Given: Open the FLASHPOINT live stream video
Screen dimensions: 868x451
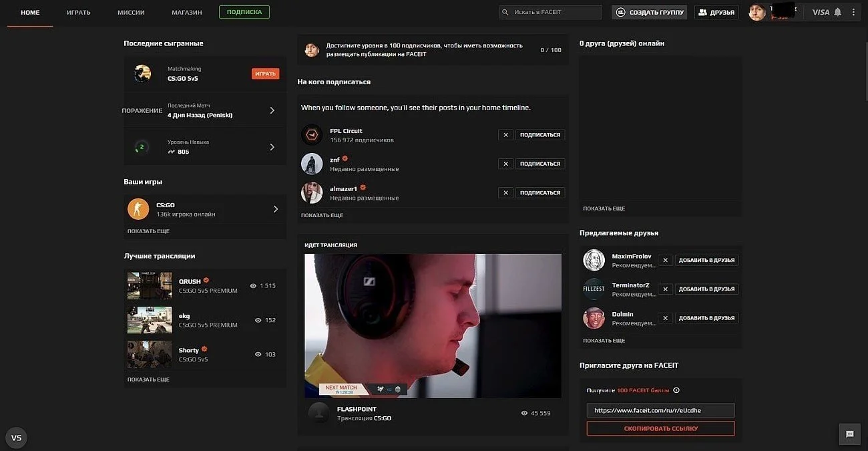Looking at the screenshot, I should pos(433,326).
